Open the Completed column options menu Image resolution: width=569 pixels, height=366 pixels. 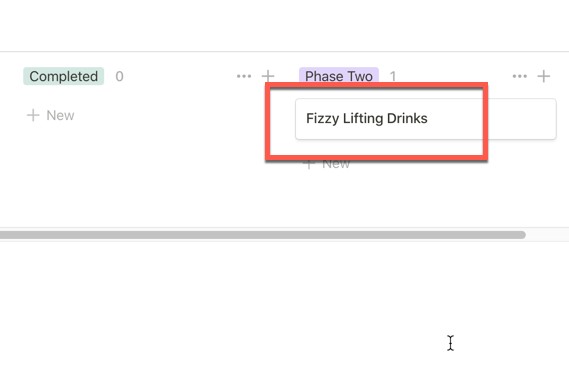[x=244, y=76]
